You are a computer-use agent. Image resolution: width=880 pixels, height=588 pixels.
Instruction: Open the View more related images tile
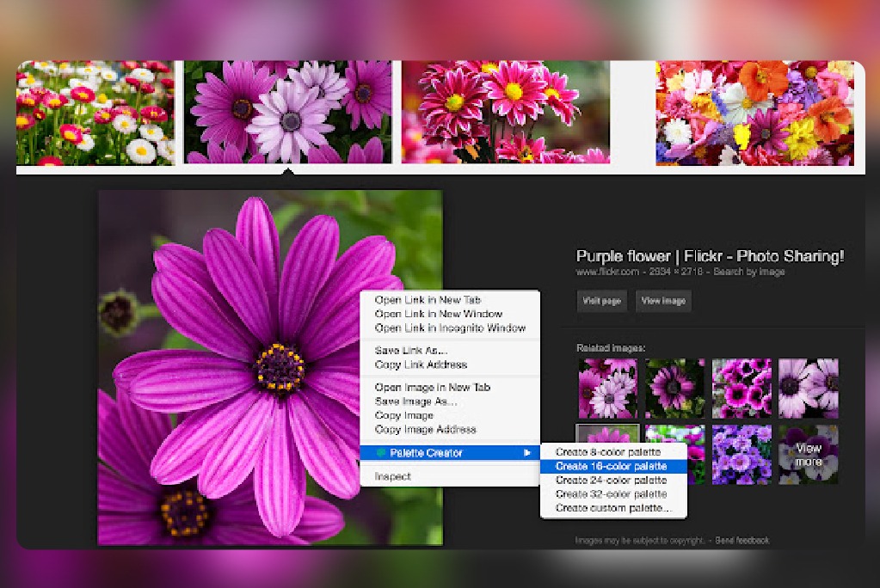(x=808, y=455)
